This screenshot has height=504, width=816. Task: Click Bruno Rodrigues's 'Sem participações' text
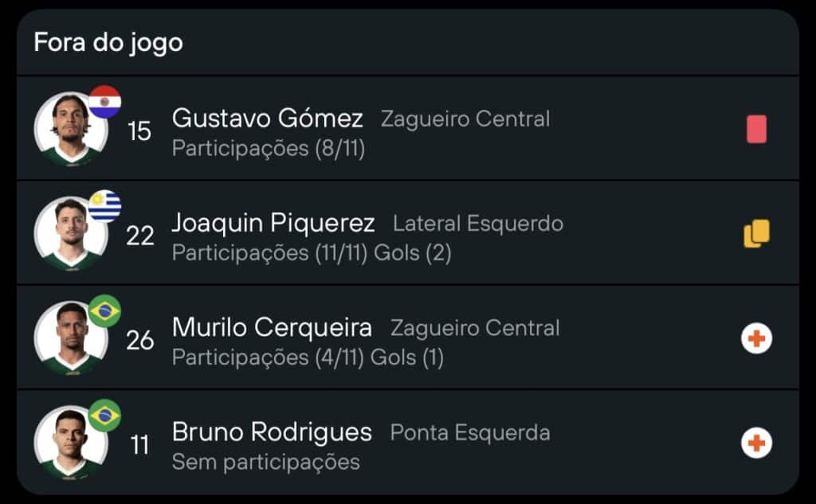[x=266, y=462]
